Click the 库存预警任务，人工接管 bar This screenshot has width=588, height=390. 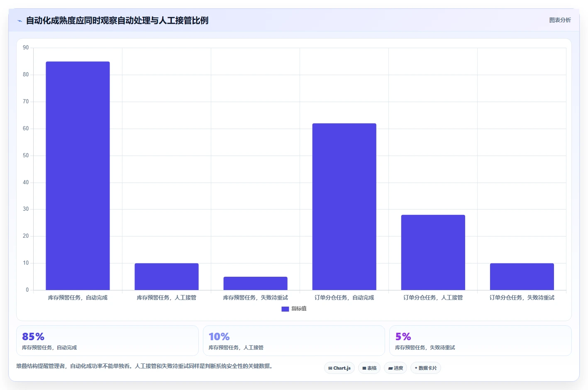click(x=166, y=277)
